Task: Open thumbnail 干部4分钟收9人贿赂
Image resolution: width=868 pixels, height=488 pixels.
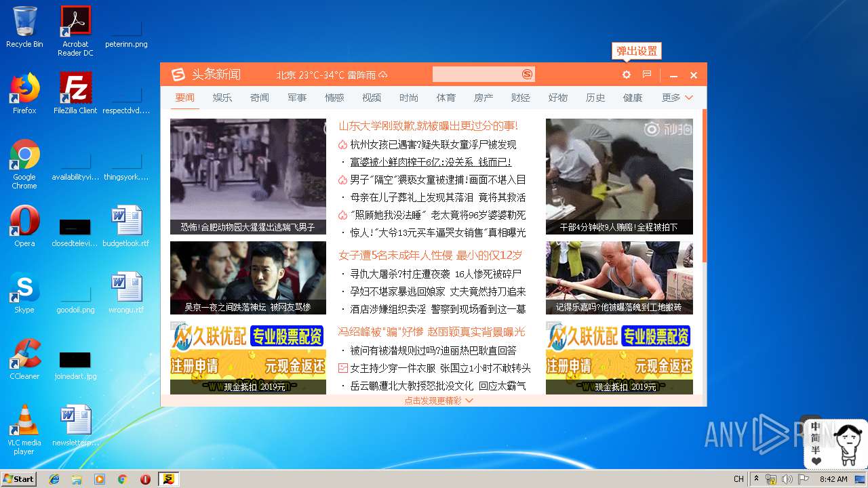Action: tap(619, 176)
